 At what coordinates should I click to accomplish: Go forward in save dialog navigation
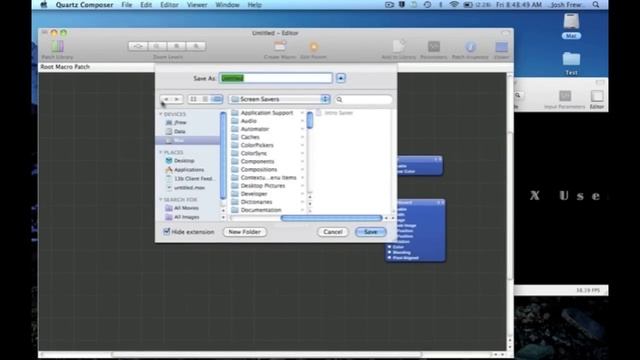click(x=177, y=99)
